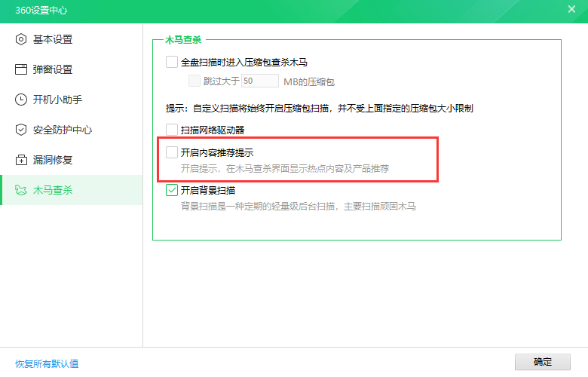Select 漏洞修复 in sidebar
Screen dimensions: 588x377
pyautogui.click(x=72, y=160)
